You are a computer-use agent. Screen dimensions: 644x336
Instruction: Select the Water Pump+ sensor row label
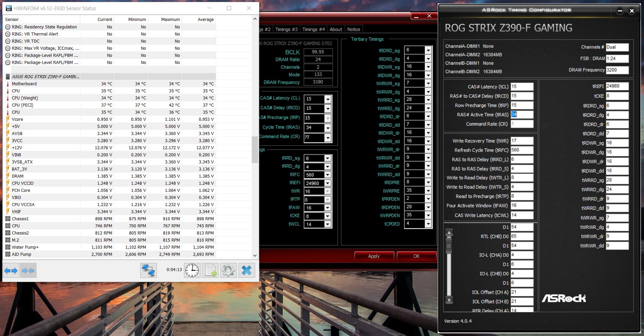tap(25, 247)
